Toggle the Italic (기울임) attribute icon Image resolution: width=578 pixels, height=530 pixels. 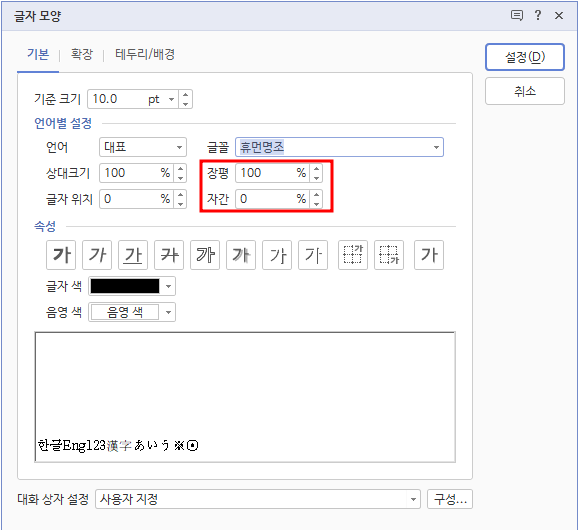[x=97, y=255]
